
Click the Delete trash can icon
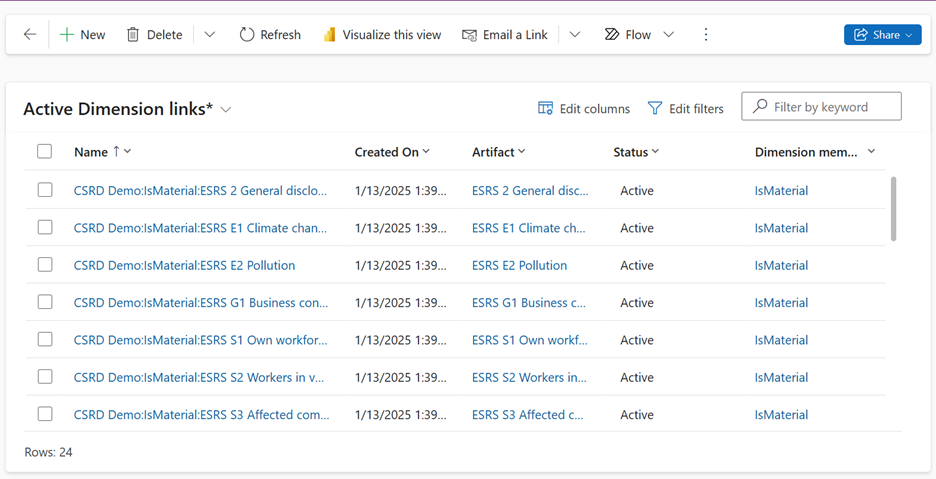[x=133, y=35]
